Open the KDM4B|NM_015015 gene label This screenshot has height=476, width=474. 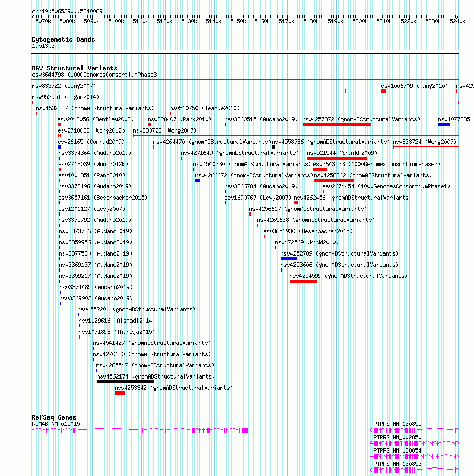pyautogui.click(x=56, y=424)
